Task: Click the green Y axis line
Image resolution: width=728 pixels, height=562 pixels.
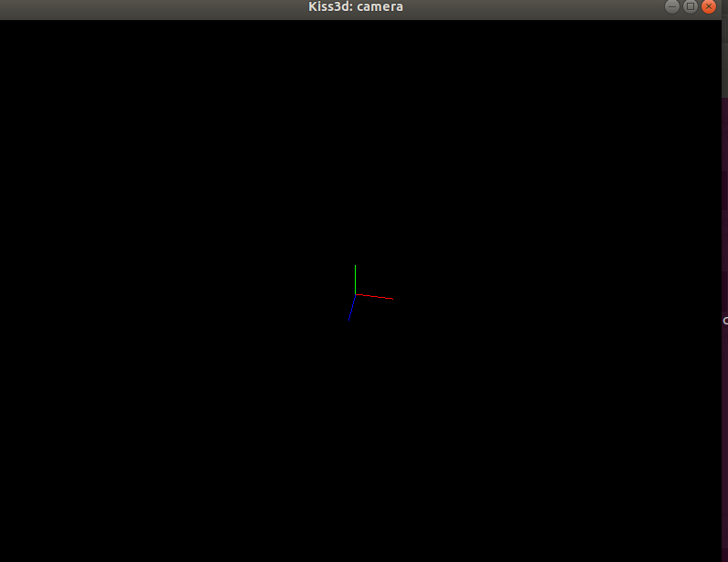Action: (355, 280)
